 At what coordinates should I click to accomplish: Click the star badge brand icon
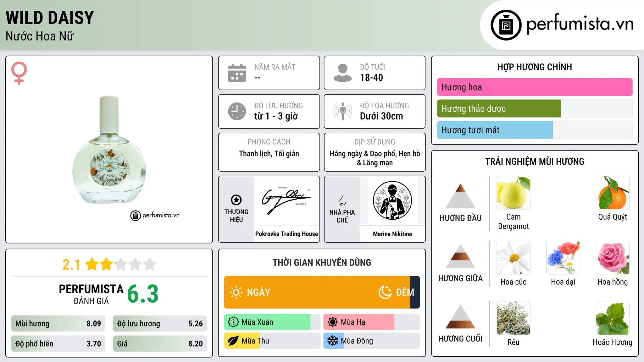(236, 200)
